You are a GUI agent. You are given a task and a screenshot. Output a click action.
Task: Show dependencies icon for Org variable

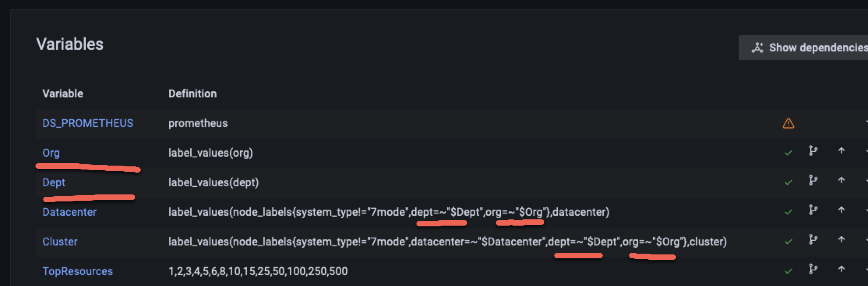click(813, 151)
